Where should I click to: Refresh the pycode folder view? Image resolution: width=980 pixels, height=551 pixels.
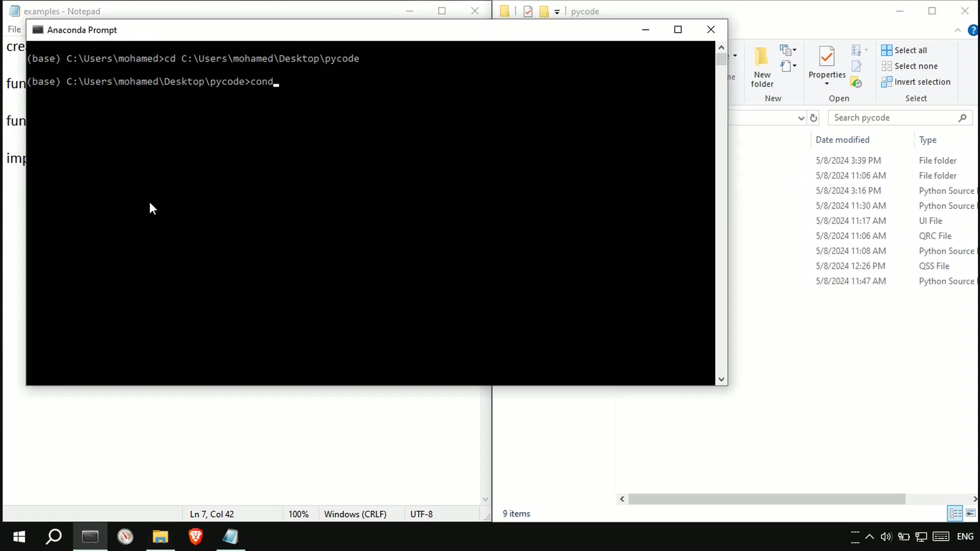(x=814, y=118)
